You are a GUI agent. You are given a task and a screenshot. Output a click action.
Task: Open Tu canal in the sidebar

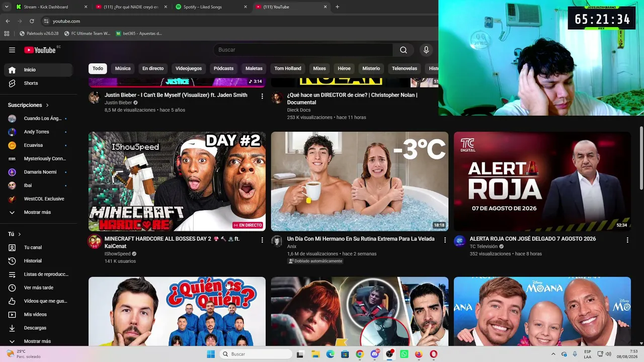pos(38,247)
